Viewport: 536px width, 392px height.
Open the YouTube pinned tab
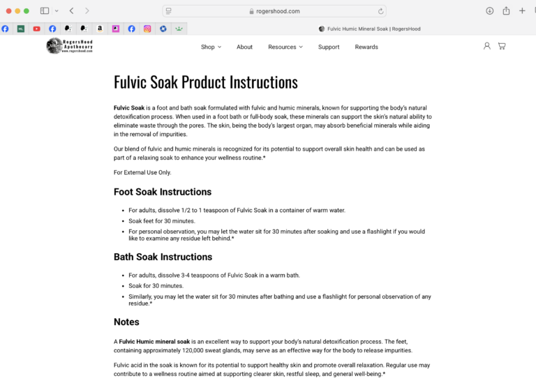[x=36, y=29]
